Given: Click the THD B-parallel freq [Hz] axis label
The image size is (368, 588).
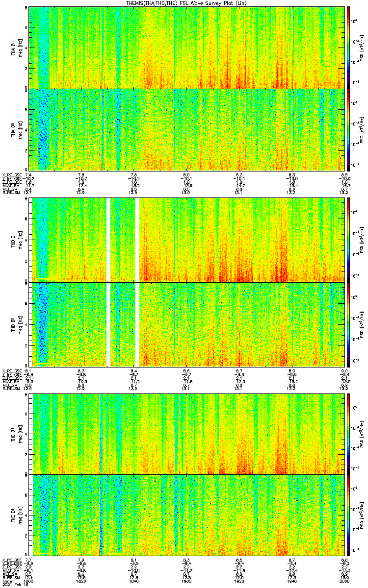Looking at the screenshot, I should coord(20,324).
